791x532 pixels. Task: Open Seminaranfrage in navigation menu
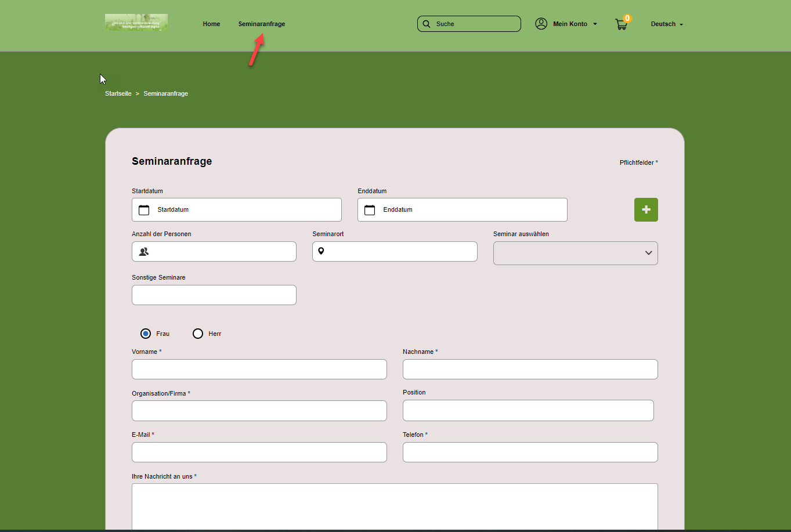point(262,24)
